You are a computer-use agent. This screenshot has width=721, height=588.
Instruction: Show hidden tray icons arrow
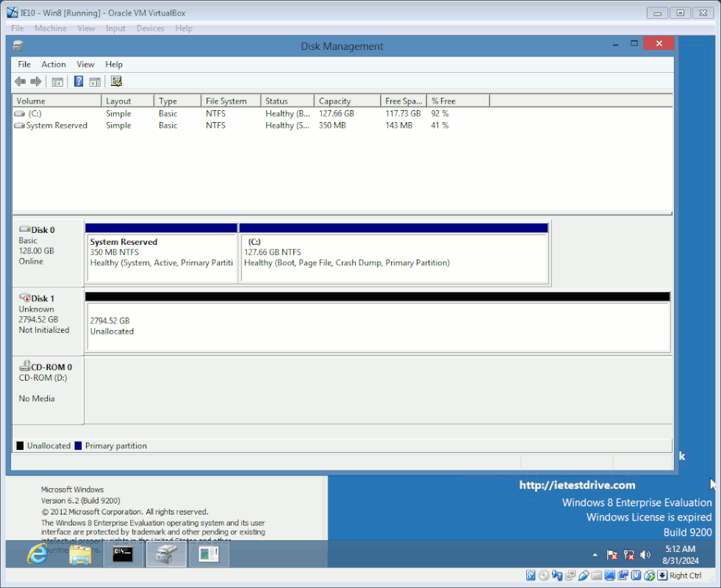pos(595,555)
